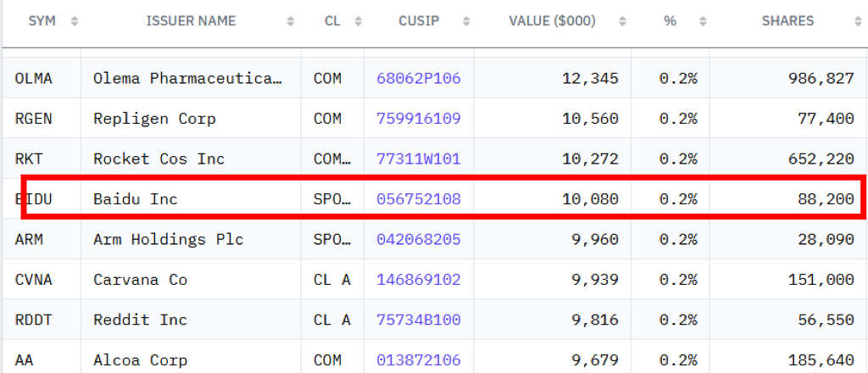Click shares count 28,090
Screen dimensions: 868x373
coord(826,239)
